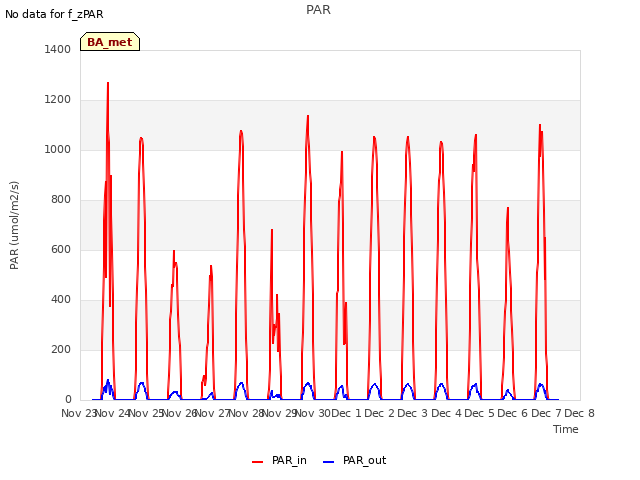Click the PAR_in peak near 1140 on Nov 29
This screenshot has height=480, width=640.
point(308,116)
